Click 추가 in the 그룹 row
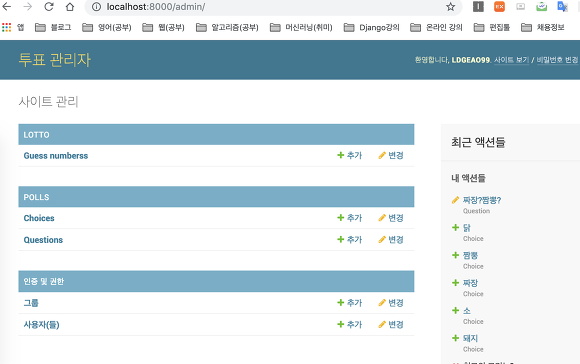The width and height of the screenshot is (580, 364). [x=350, y=303]
